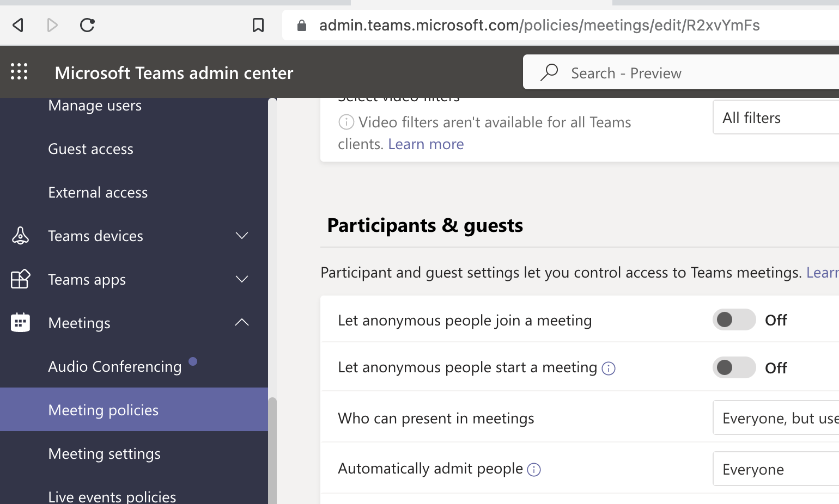The height and width of the screenshot is (504, 839).
Task: Open the app launcher waffle icon
Action: tap(19, 72)
